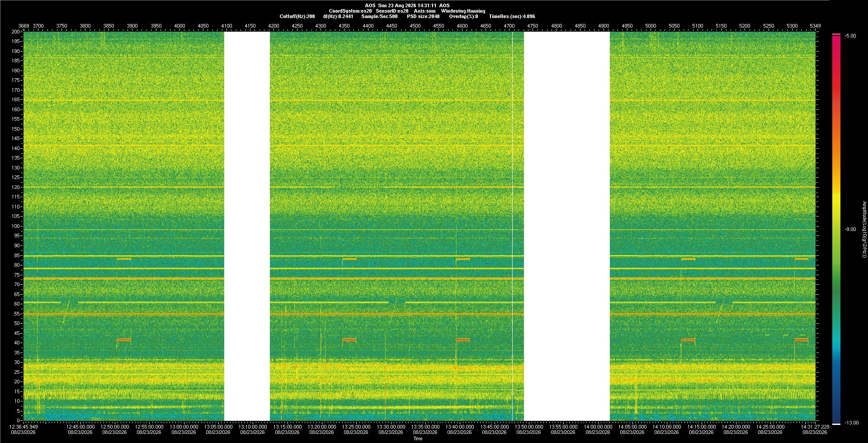Click the 'CoordSystem:es20' header text
Viewport: 868px width, 443px height.
[x=350, y=11]
